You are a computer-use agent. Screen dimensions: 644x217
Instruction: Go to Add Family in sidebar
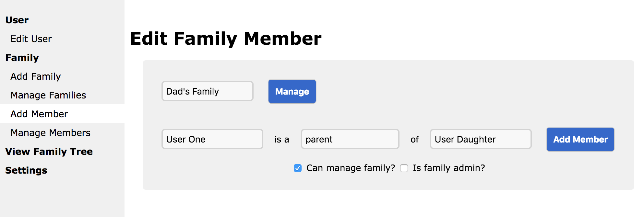(x=36, y=76)
